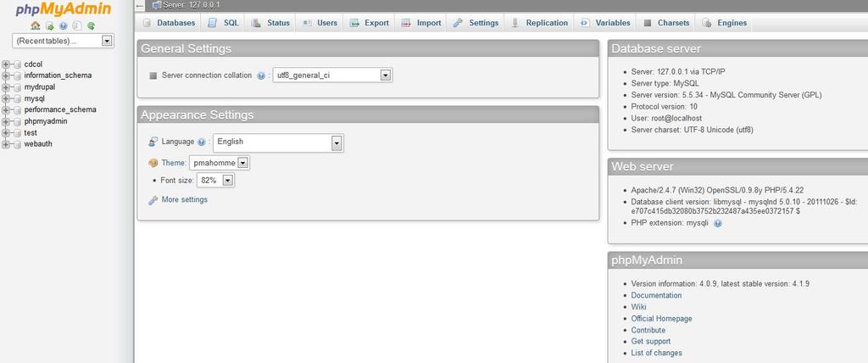The width and height of the screenshot is (868, 363).
Task: Expand the mydrupal database tree
Action: tap(6, 87)
